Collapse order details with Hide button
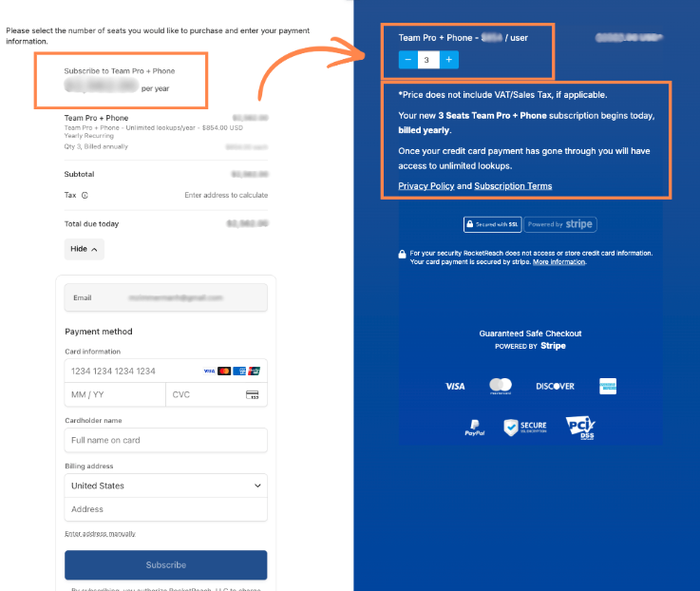Screen dimensions: 700x591 [x=84, y=249]
